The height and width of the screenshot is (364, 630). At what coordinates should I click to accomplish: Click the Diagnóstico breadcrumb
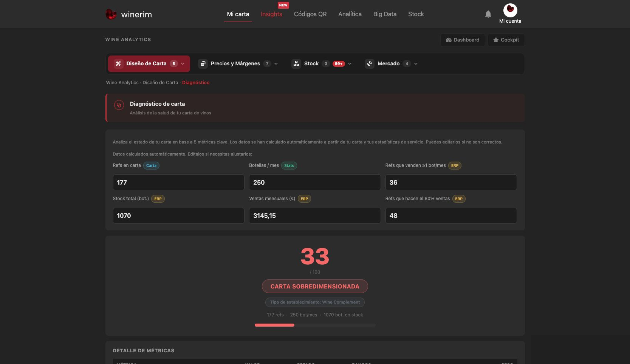click(x=196, y=83)
